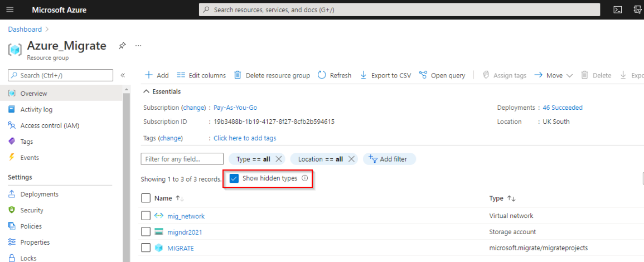Click Add filter button
The image size is (644, 262).
pos(389,159)
